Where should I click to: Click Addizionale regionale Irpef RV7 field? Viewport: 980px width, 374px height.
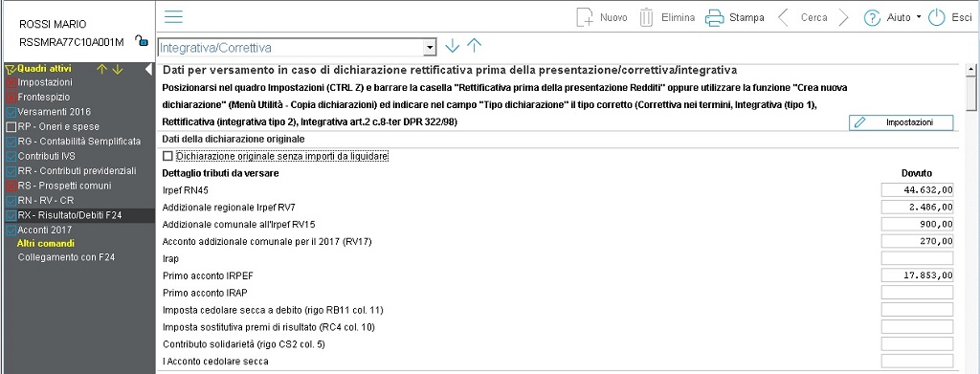point(917,207)
